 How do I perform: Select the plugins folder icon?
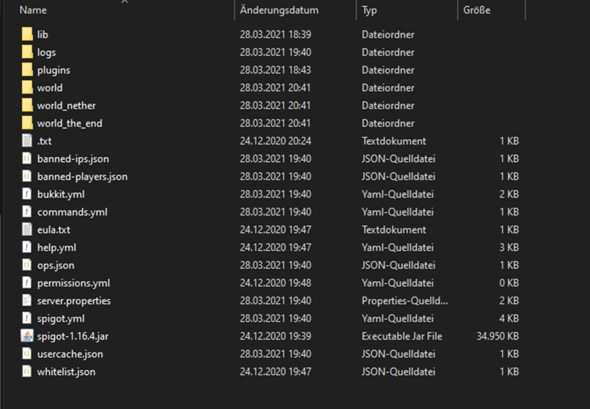tap(27, 70)
